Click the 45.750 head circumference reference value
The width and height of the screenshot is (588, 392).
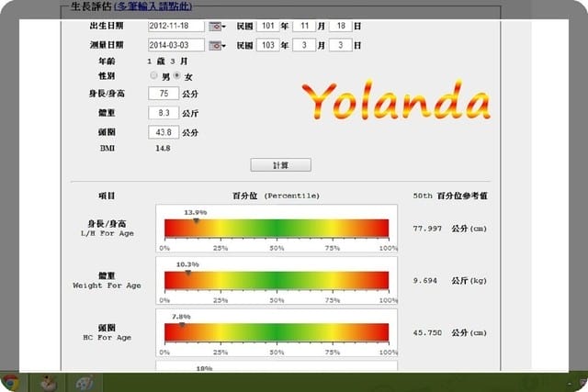(427, 333)
